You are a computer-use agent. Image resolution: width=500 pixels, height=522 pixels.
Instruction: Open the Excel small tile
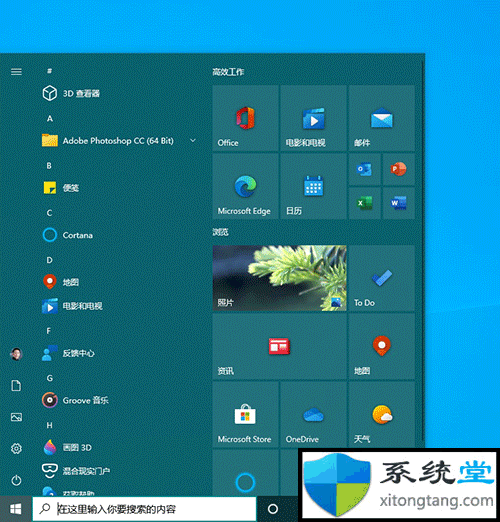click(364, 203)
